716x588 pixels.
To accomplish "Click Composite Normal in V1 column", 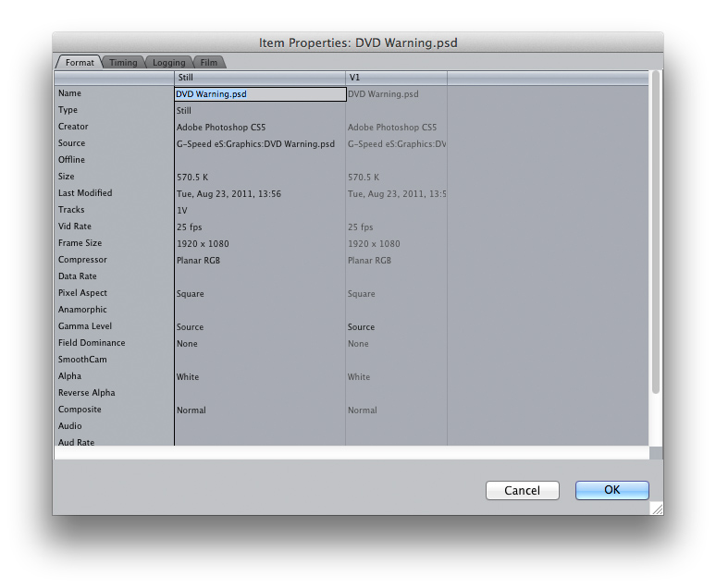I will pyautogui.click(x=363, y=410).
